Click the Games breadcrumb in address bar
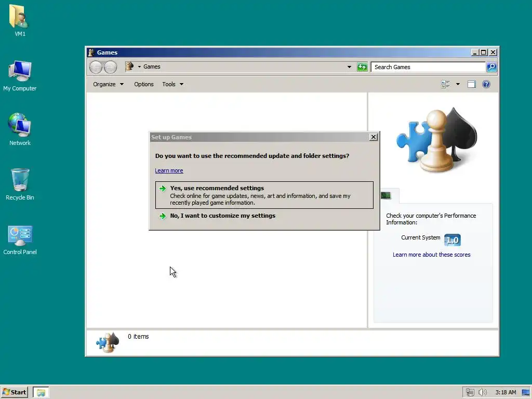Viewport: 532px width, 399px height. pyautogui.click(x=152, y=66)
